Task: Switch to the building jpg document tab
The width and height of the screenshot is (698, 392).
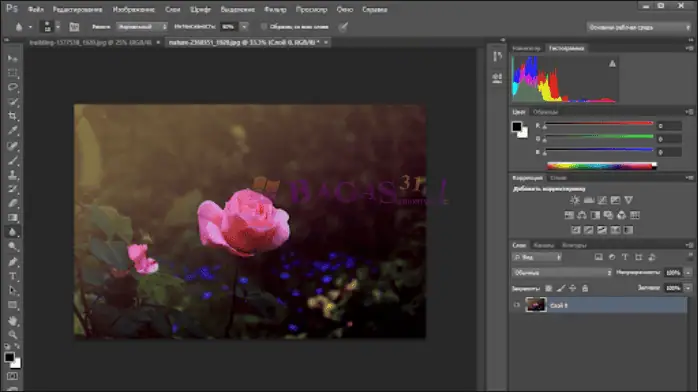Action: click(90, 42)
